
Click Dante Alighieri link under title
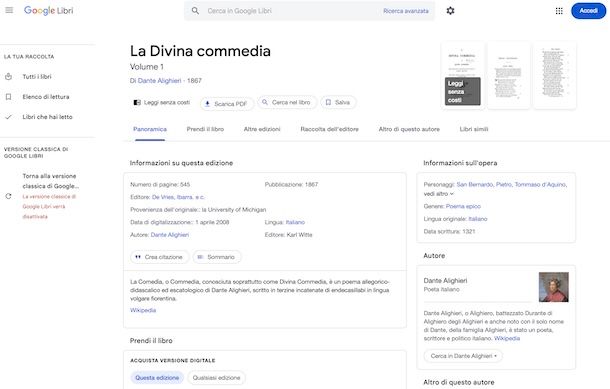(160, 81)
